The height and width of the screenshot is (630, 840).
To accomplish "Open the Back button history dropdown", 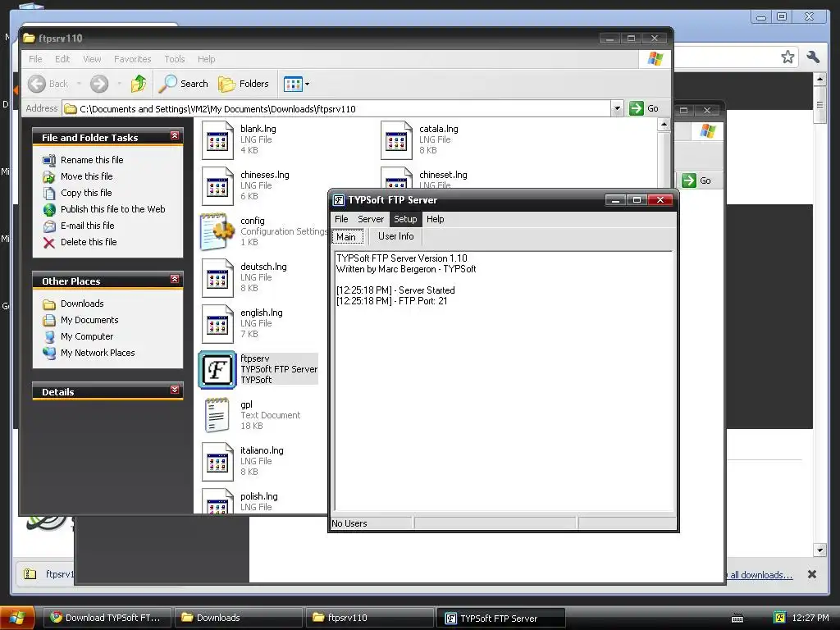I will 79,84.
